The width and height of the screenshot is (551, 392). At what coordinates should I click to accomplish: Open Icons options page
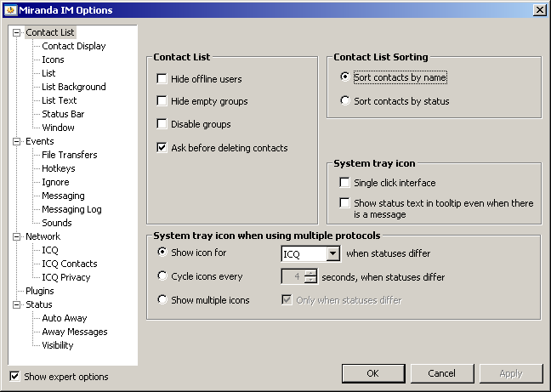tap(53, 60)
